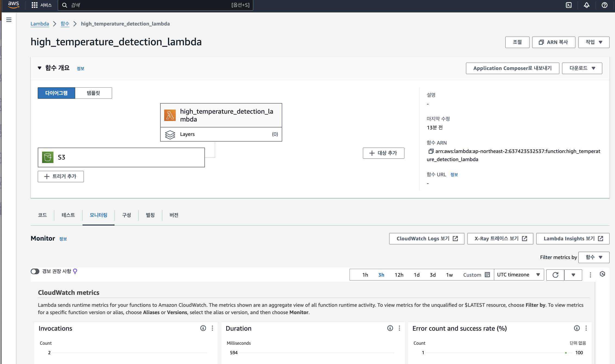This screenshot has width=615, height=364.
Task: Open the 테스트 tab
Action: coord(68,215)
